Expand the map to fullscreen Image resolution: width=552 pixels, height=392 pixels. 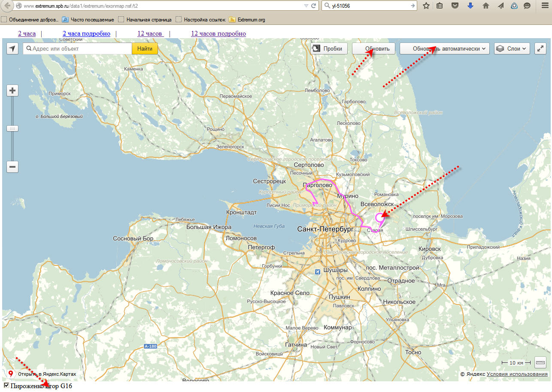click(x=540, y=49)
